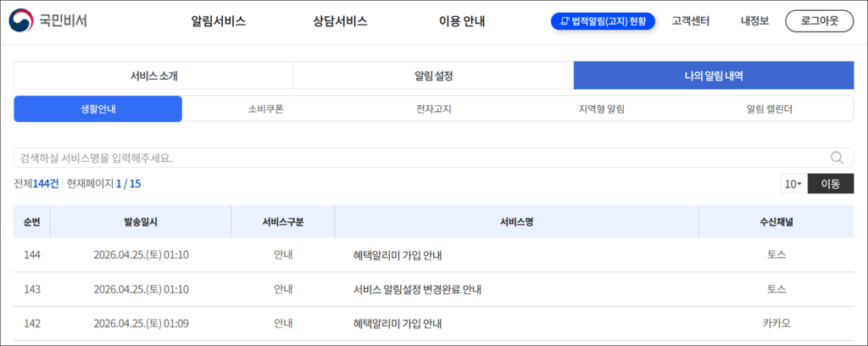Viewport: 868px width, 346px height.
Task: Click the magnifier search icon
Action: click(x=837, y=158)
